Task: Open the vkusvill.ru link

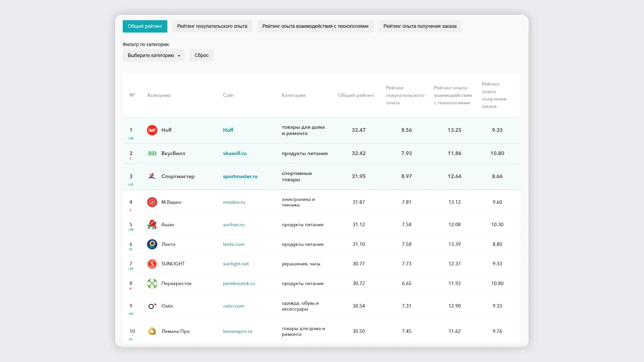Action: tap(235, 154)
